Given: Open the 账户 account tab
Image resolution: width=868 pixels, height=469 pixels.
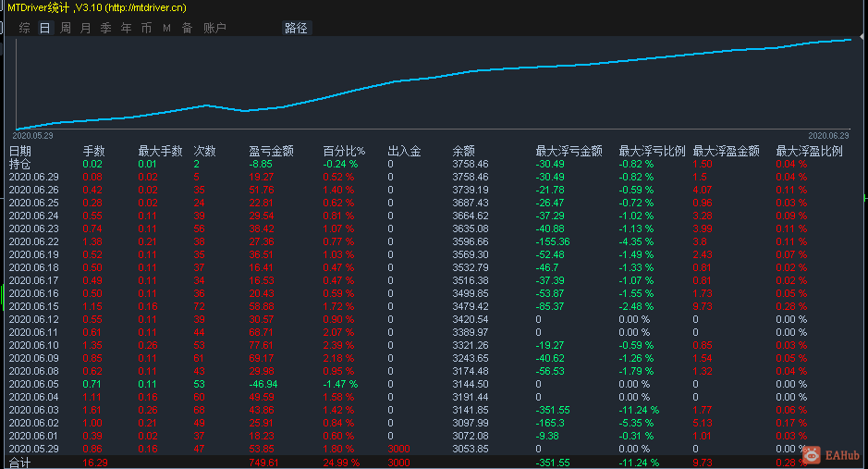Looking at the screenshot, I should pyautogui.click(x=214, y=29).
